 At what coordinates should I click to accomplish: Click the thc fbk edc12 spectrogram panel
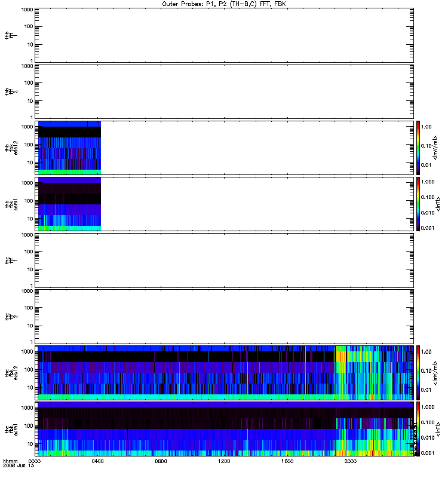pos(225,373)
